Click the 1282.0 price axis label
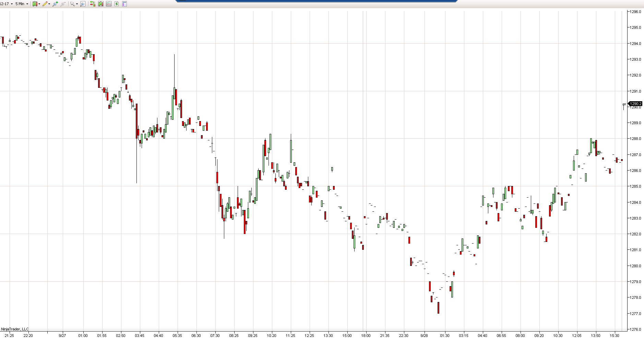The width and height of the screenshot is (644, 339). (635, 234)
